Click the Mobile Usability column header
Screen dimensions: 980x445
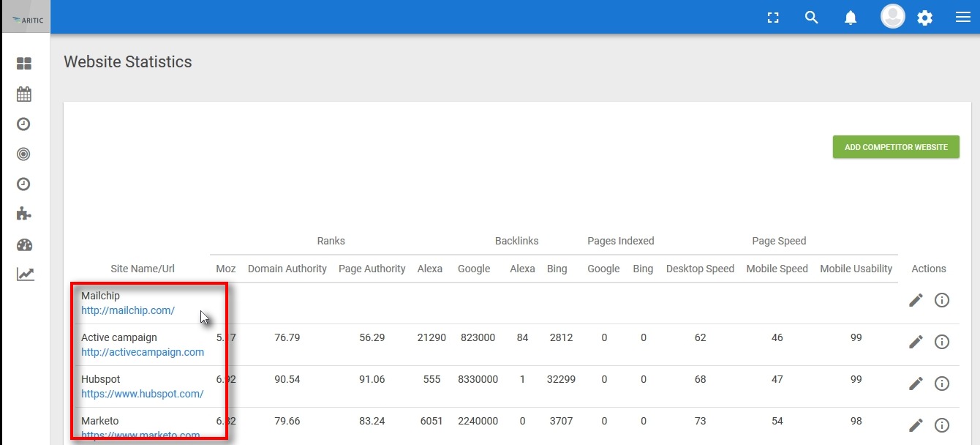[856, 269]
